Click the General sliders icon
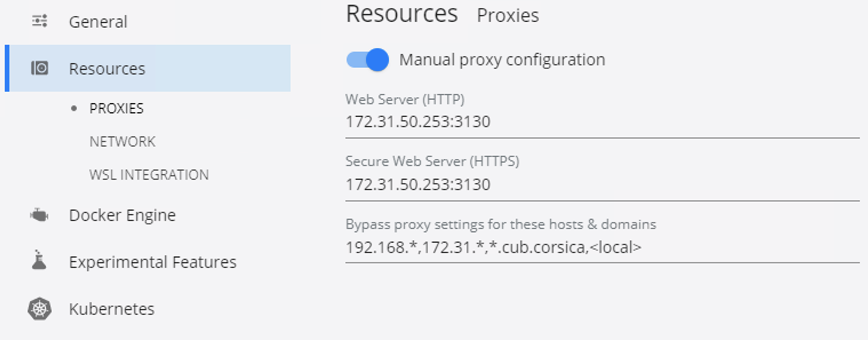Viewport: 868px width, 340px height. coord(39,22)
